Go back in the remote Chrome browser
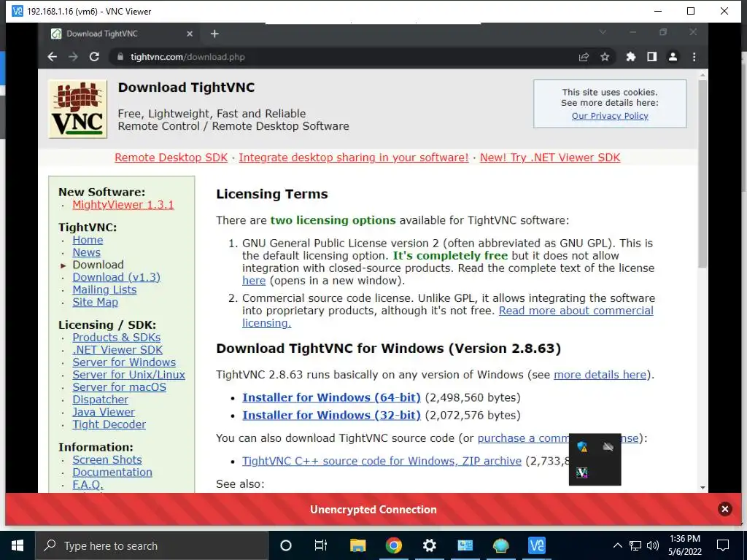Viewport: 747px width, 560px height. (x=53, y=57)
